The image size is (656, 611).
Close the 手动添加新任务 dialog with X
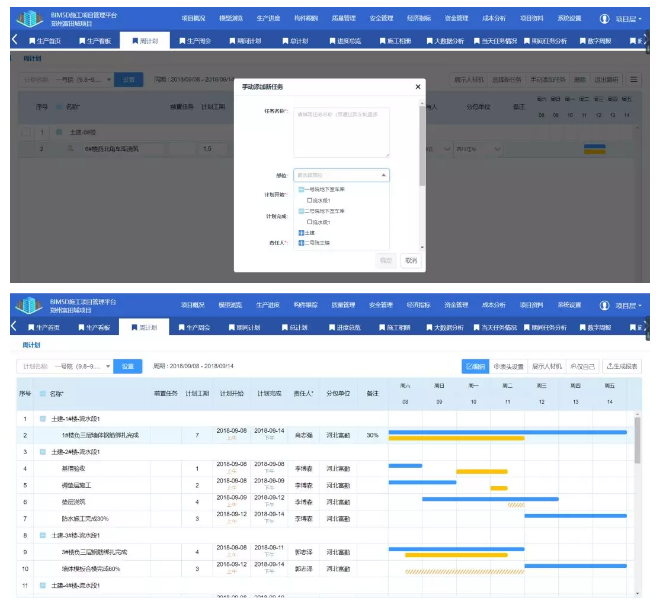coord(418,87)
